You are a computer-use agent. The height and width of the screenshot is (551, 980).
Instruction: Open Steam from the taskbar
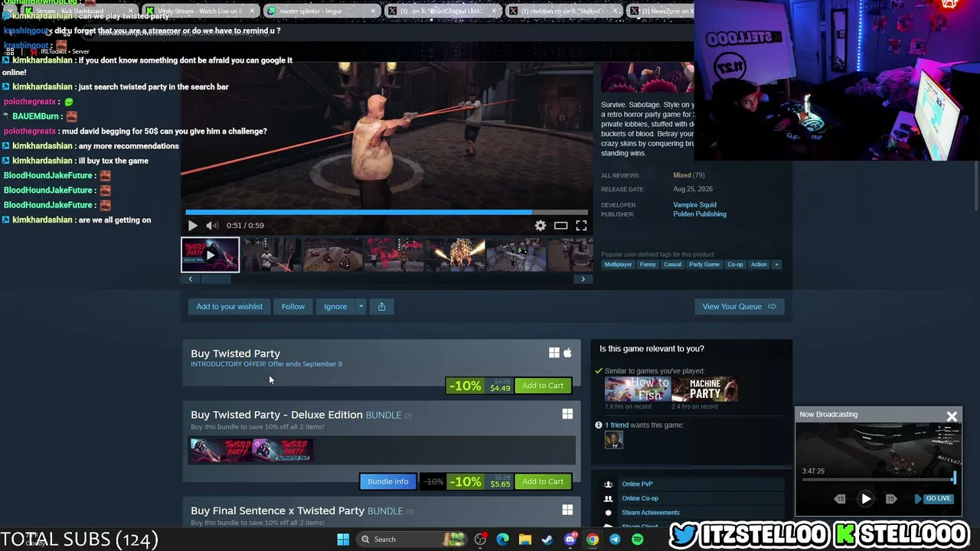click(x=547, y=540)
